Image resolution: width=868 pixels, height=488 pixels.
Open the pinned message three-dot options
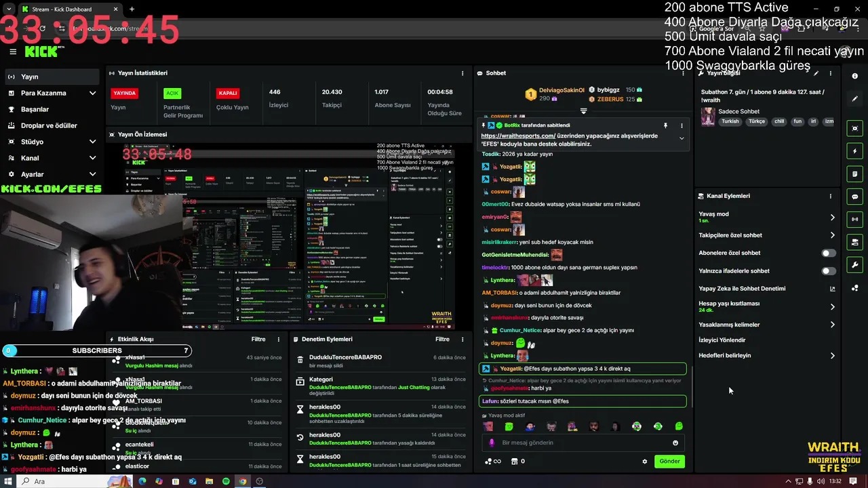682,125
